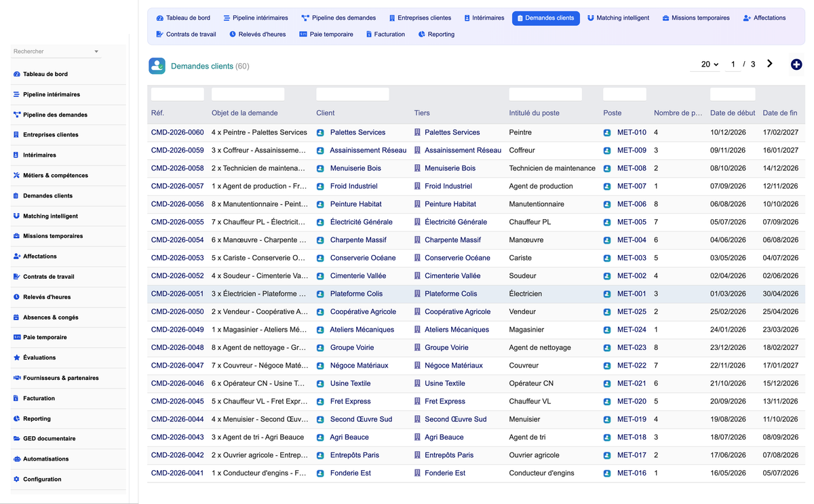This screenshot has height=504, width=814.
Task: Switch to Tableau de bord top tab
Action: point(182,18)
